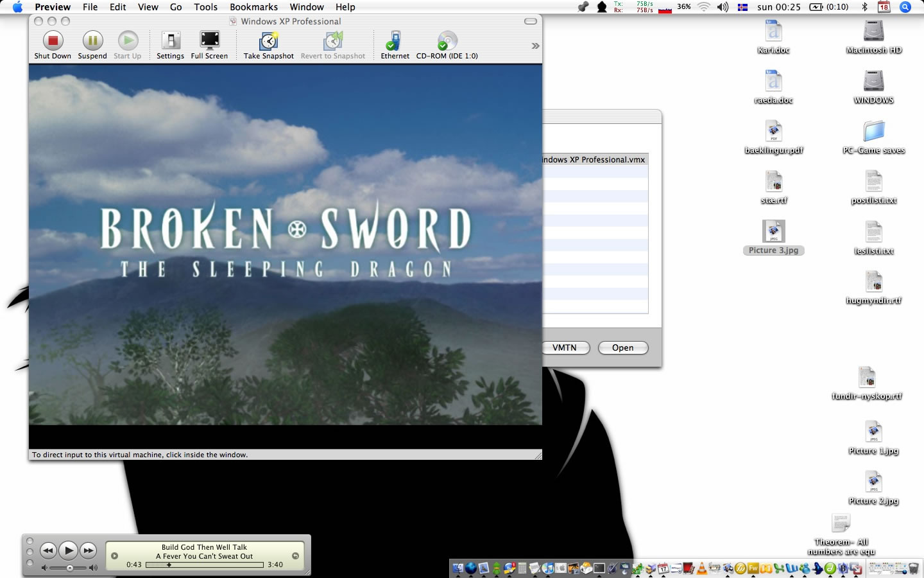Open the VLC cone icon in the Dock

coord(702,568)
